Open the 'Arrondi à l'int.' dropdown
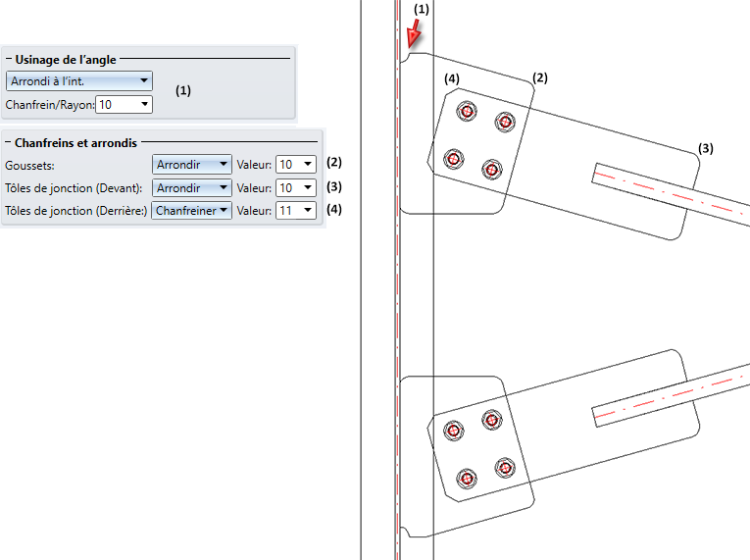 click(79, 80)
